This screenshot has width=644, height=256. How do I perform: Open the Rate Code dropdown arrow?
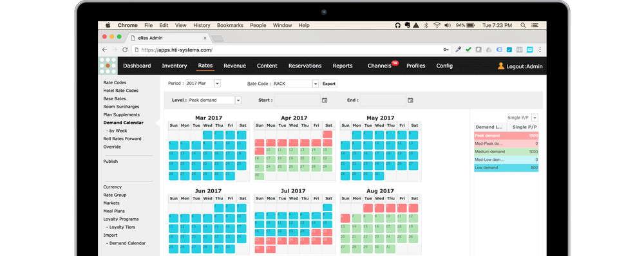tap(316, 84)
